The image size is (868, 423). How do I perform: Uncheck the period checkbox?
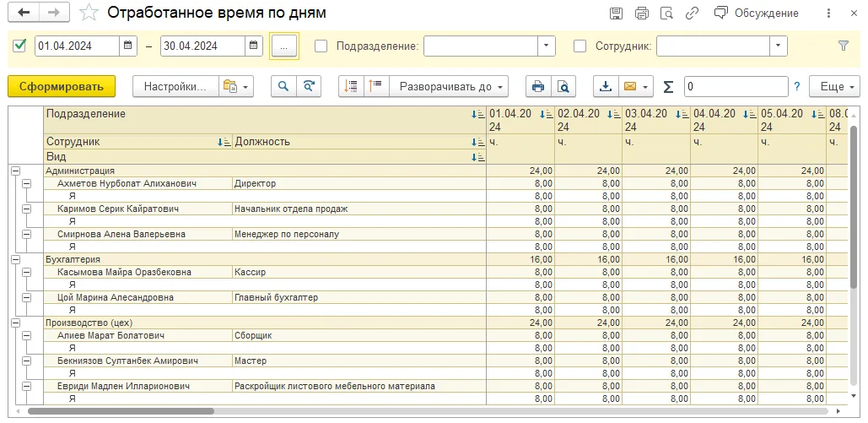[20, 46]
